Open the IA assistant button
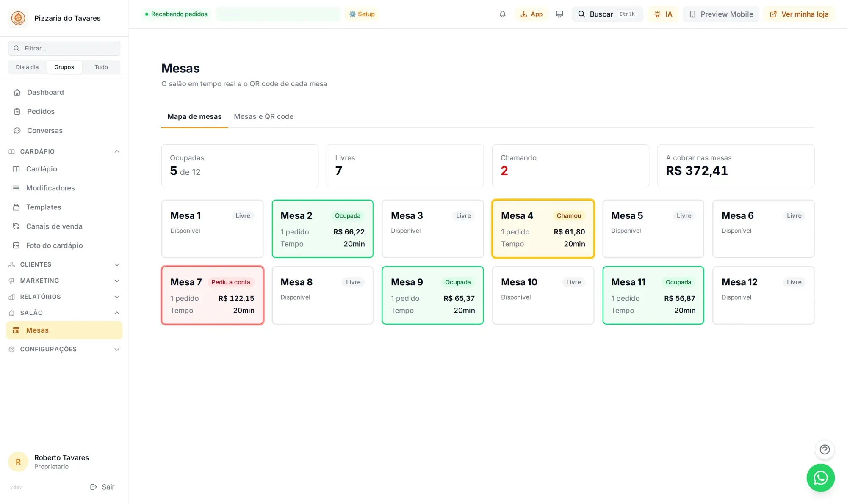 [x=663, y=14]
